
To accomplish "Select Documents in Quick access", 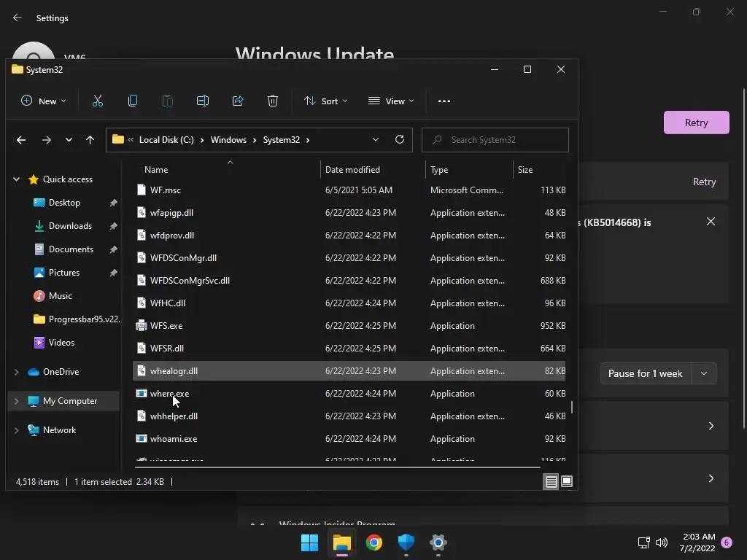I will coord(71,249).
